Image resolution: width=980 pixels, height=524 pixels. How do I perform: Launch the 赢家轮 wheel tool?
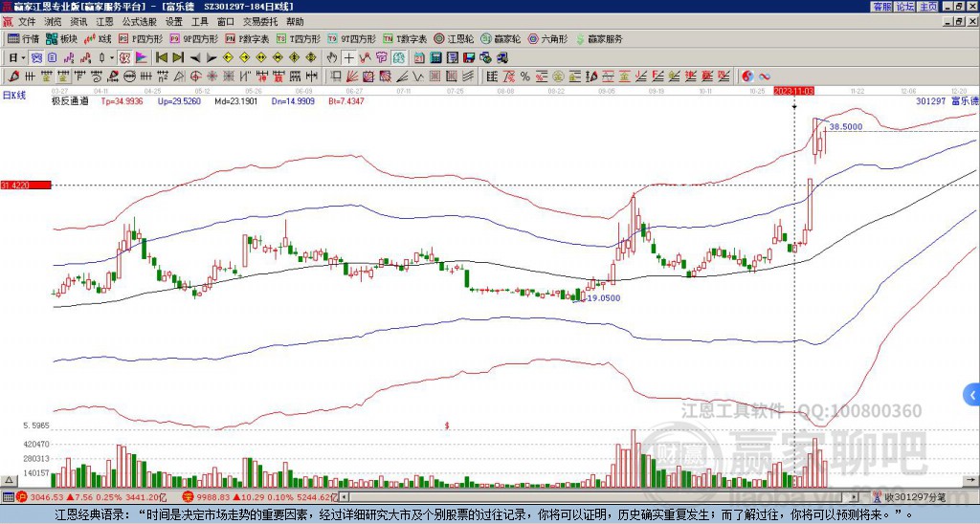click(501, 38)
